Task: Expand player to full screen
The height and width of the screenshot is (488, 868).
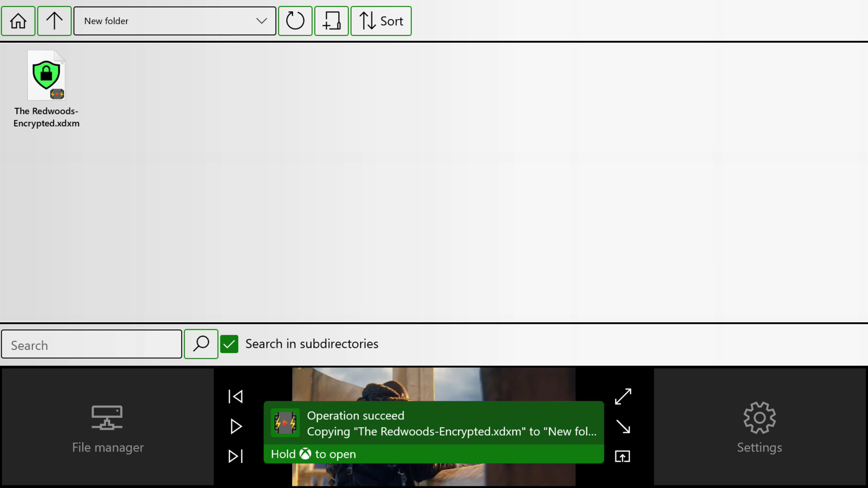Action: pyautogui.click(x=623, y=397)
